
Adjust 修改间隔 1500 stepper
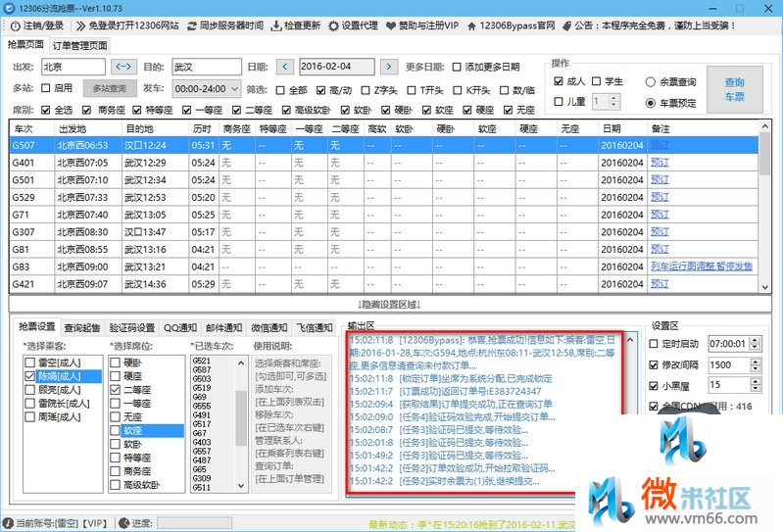[x=755, y=364]
